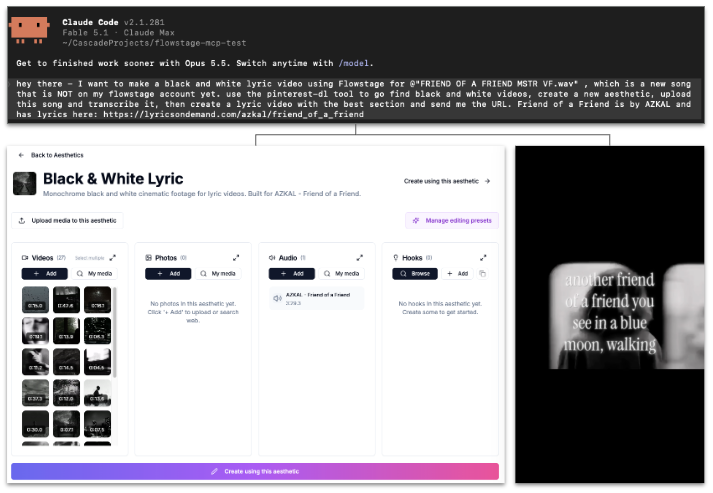713x493 pixels.
Task: Click the sparkle icon in Manage editing presets
Action: (416, 221)
